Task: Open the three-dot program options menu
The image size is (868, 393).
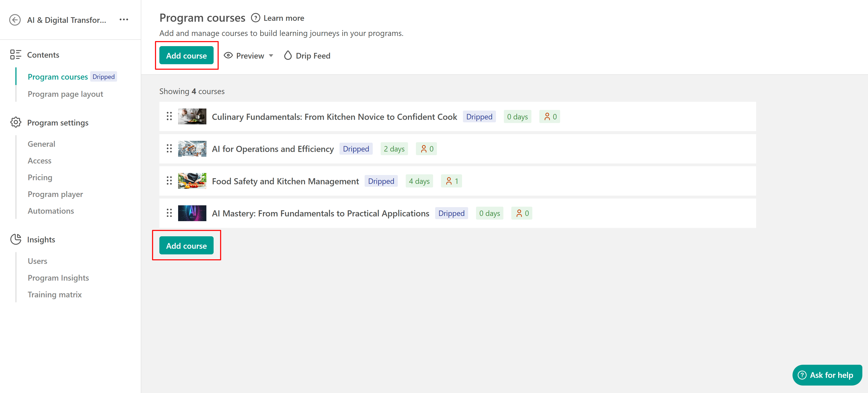Action: pyautogui.click(x=124, y=19)
